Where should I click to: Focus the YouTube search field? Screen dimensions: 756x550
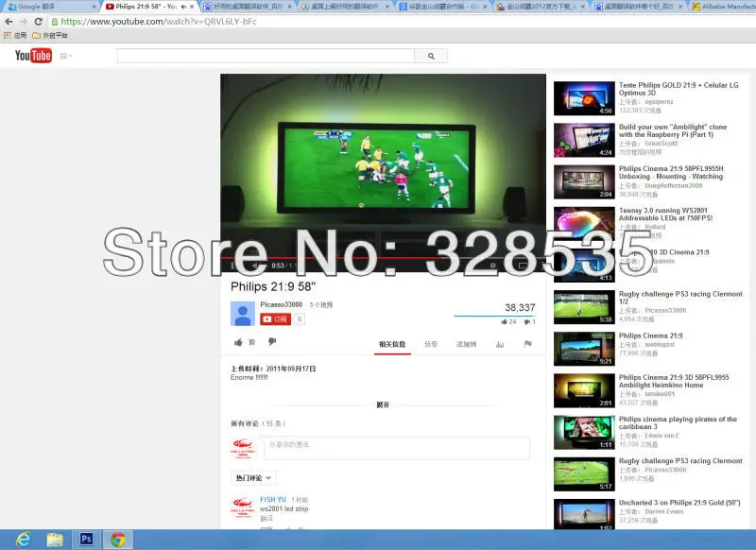(266, 56)
